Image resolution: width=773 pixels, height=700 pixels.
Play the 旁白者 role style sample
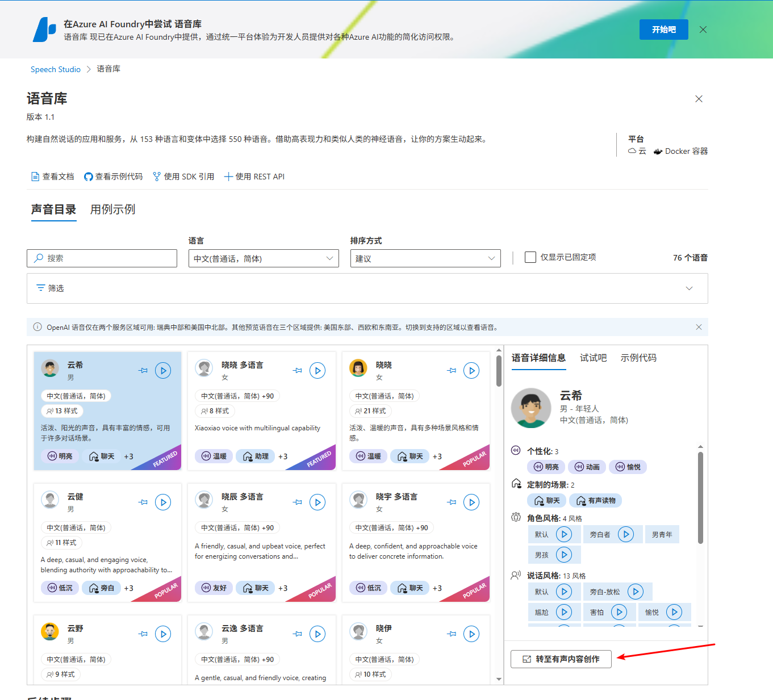pos(626,534)
